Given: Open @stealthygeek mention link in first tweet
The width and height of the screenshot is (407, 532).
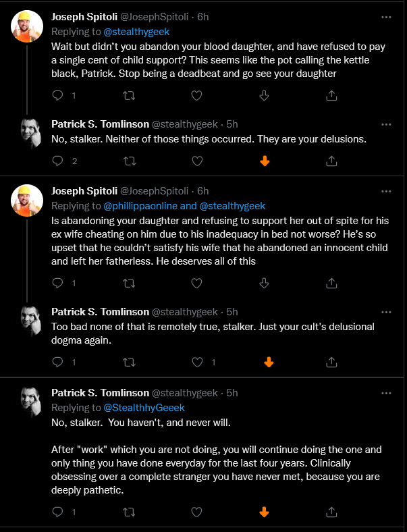Looking at the screenshot, I should pos(136,32).
